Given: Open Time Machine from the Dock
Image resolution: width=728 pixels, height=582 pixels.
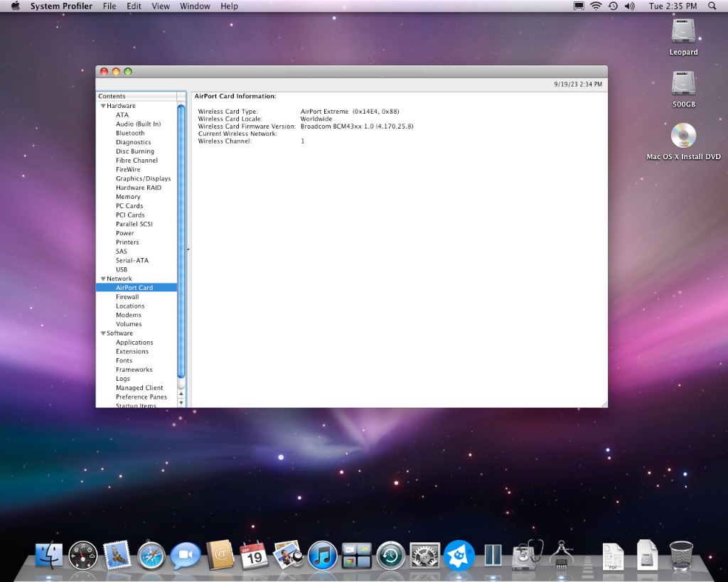Looking at the screenshot, I should pyautogui.click(x=390, y=555).
